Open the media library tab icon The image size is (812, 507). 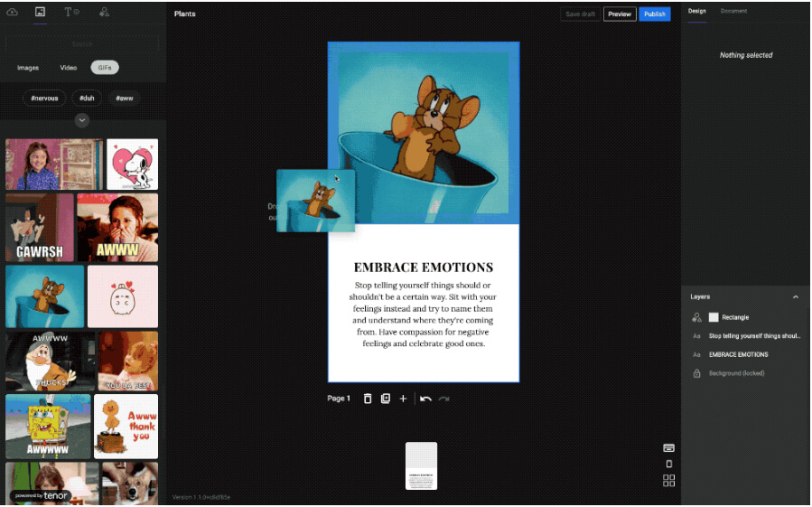tap(40, 12)
